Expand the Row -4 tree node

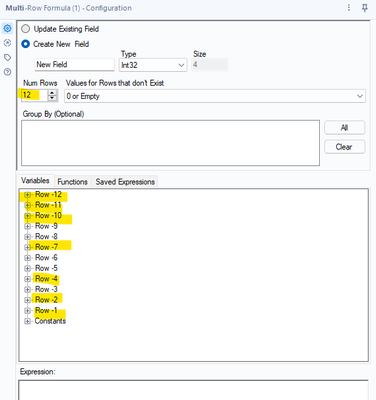click(28, 279)
